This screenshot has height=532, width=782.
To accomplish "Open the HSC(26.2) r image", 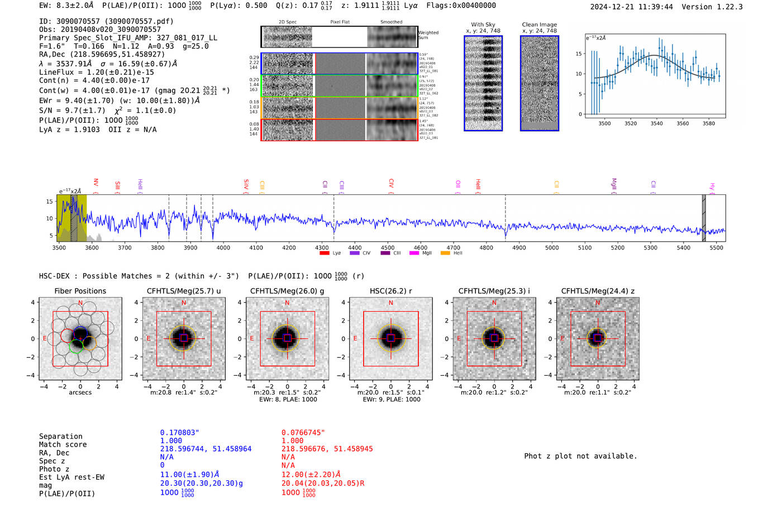I will (x=391, y=338).
